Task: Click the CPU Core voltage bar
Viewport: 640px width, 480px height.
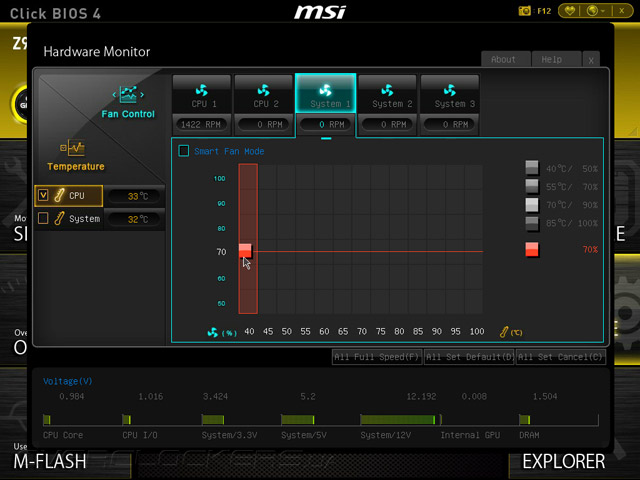Action: 47,420
